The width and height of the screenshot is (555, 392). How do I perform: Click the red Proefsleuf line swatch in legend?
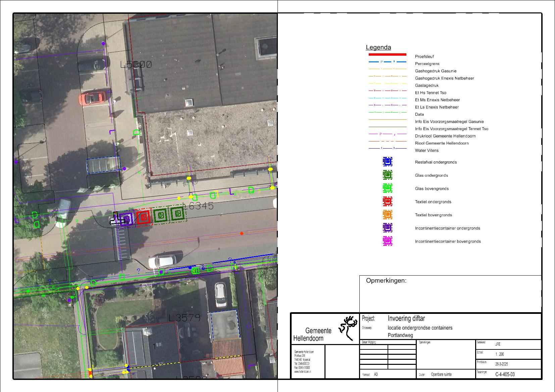pos(387,54)
